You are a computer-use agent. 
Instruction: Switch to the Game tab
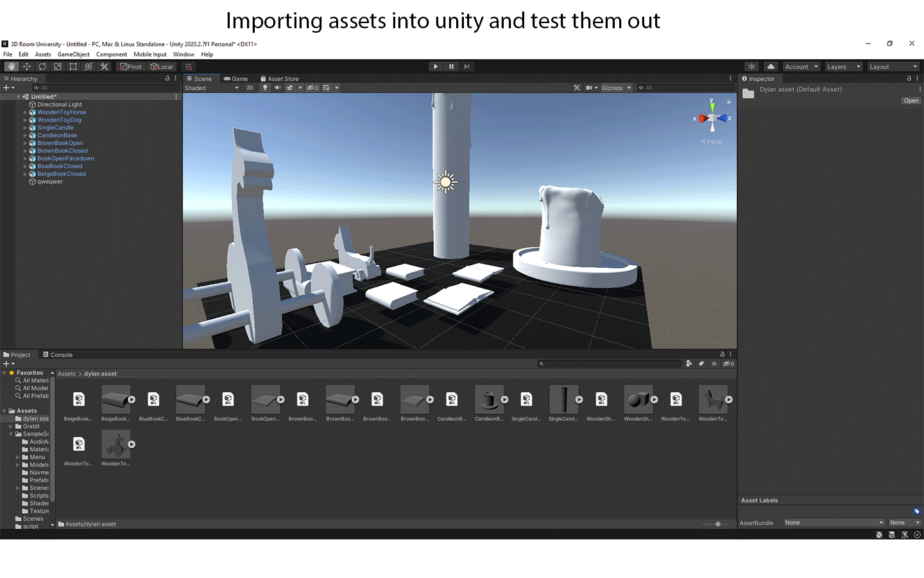(x=235, y=79)
